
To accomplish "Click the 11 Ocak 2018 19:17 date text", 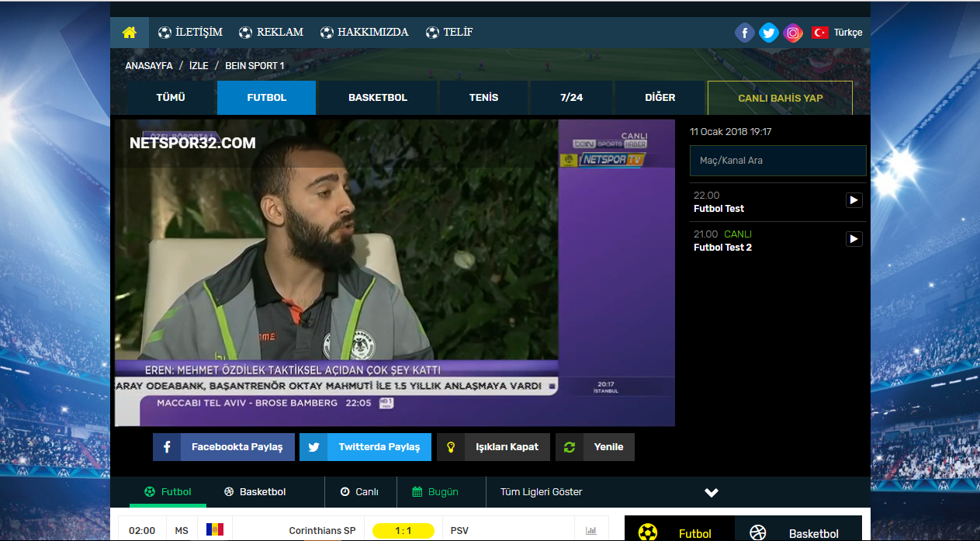I will click(730, 132).
